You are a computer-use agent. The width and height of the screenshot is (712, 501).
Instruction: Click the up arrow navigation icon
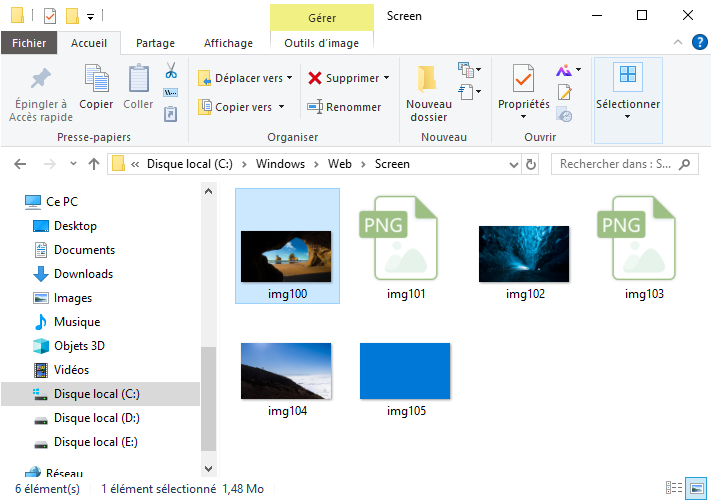94,164
